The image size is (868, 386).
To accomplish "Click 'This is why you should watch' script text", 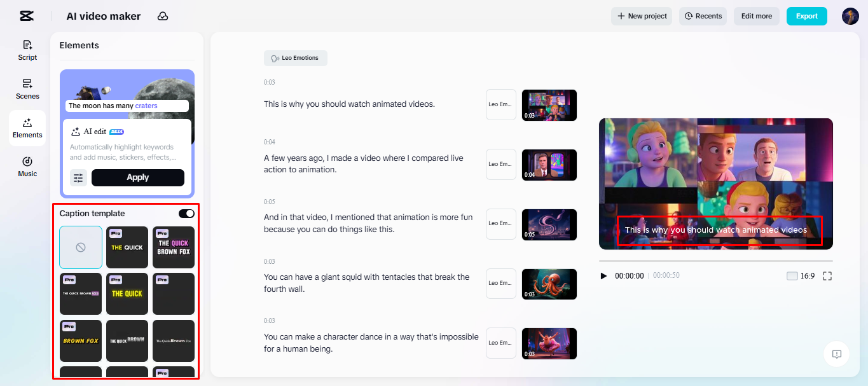I will [x=350, y=104].
